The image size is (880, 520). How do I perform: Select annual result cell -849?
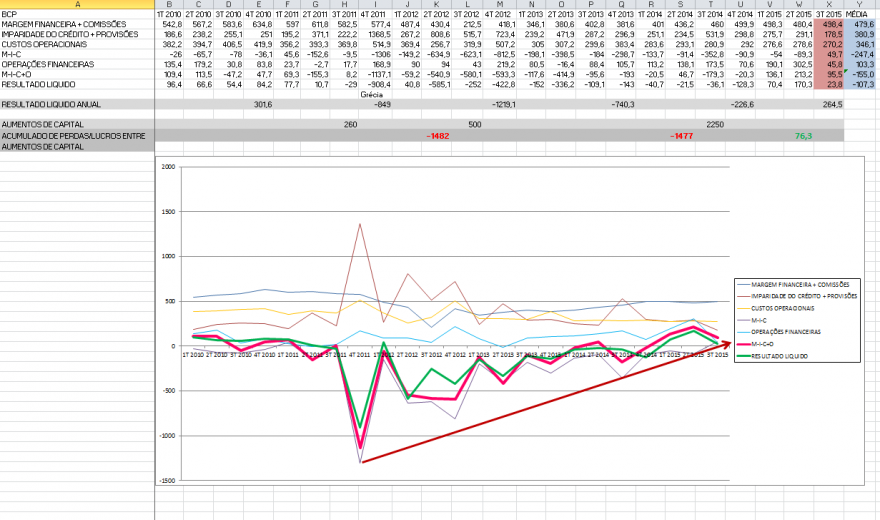coord(373,104)
